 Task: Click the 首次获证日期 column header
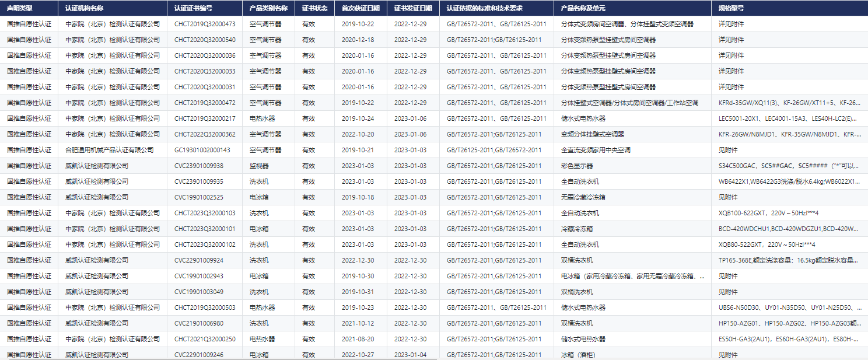(x=360, y=8)
